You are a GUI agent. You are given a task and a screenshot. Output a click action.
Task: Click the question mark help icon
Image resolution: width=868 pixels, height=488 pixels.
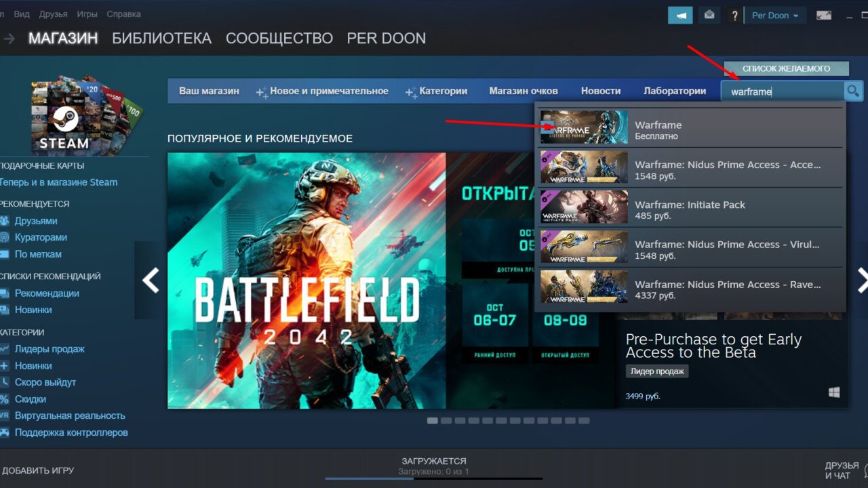[x=734, y=14]
